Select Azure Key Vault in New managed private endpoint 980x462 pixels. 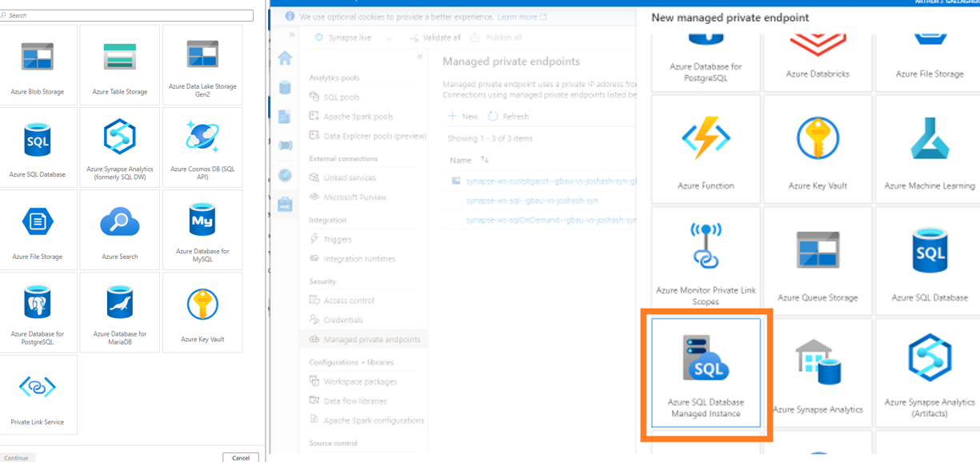click(818, 149)
